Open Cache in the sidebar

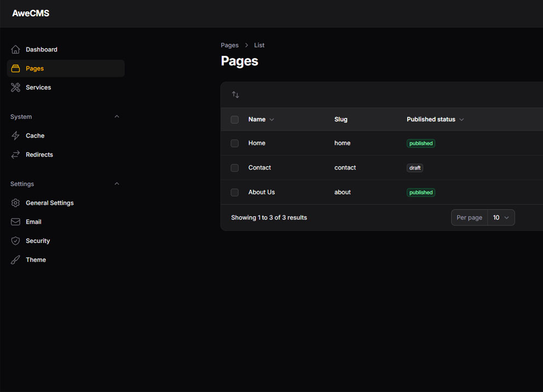66,136
